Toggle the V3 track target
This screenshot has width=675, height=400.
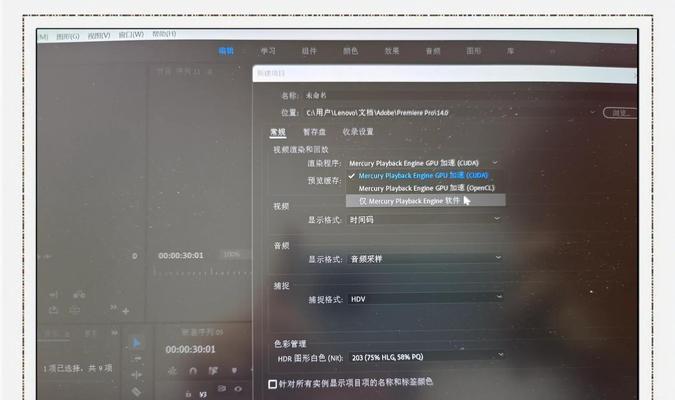tap(203, 394)
